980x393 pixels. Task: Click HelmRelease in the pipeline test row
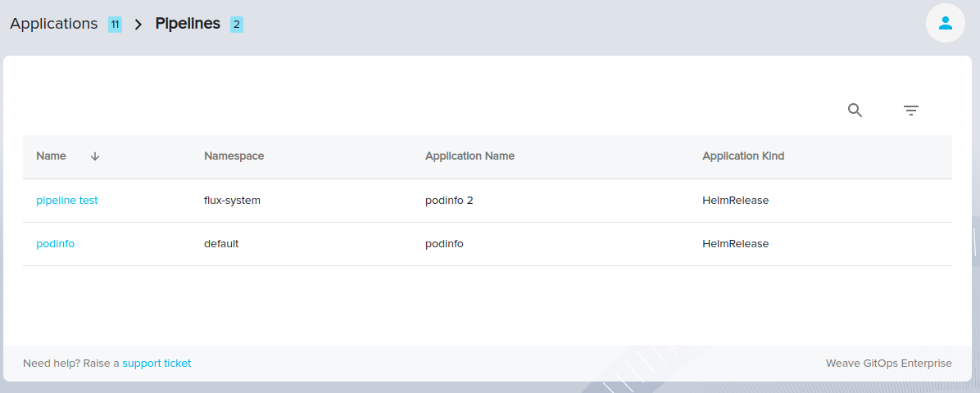[736, 201]
